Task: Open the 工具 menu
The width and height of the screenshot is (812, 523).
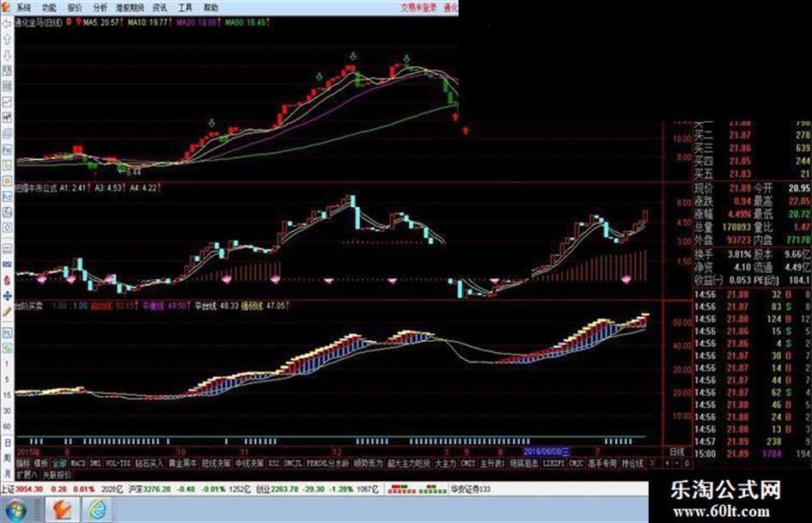Action: point(186,7)
